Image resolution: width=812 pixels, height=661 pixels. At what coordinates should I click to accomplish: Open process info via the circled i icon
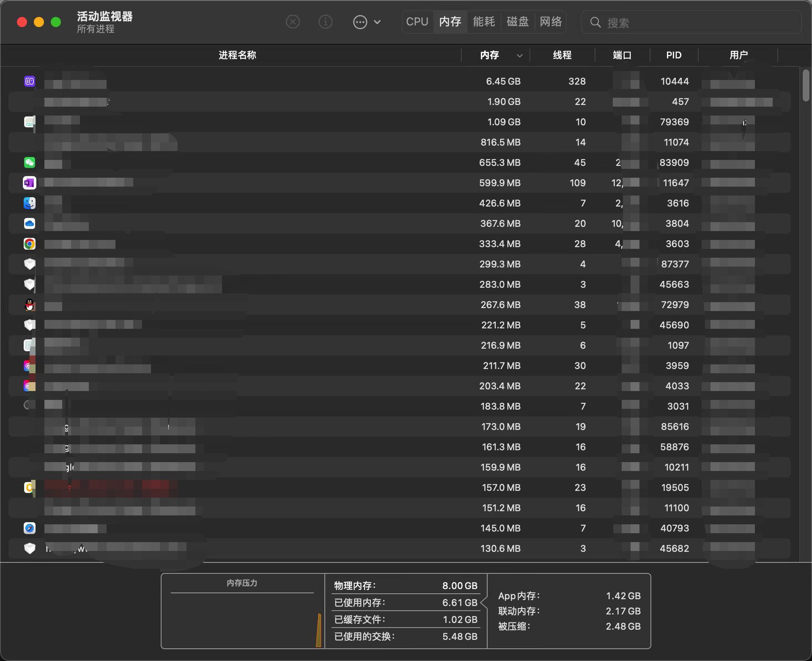(x=325, y=22)
